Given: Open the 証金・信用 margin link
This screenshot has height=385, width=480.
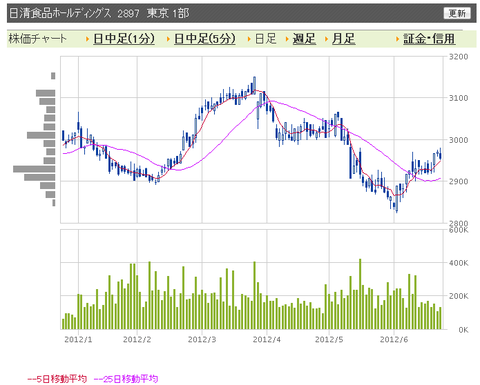Looking at the screenshot, I should [x=429, y=39].
